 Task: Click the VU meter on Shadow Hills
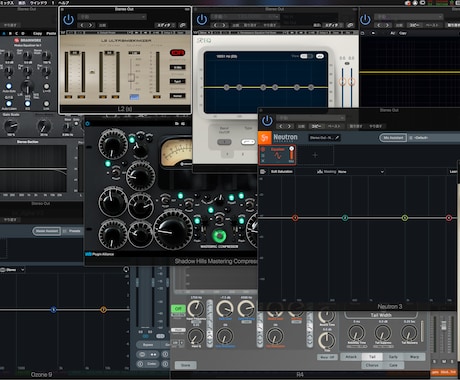[x=177, y=153]
